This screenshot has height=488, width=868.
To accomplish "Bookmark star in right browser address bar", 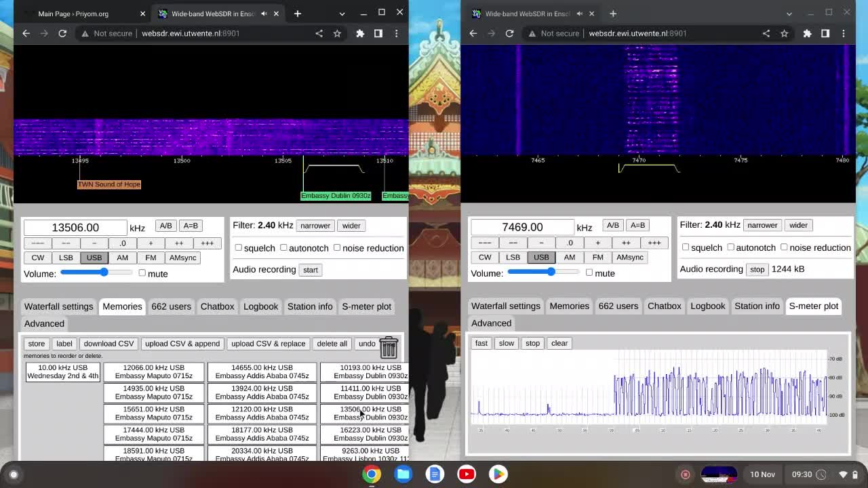I will pos(784,33).
